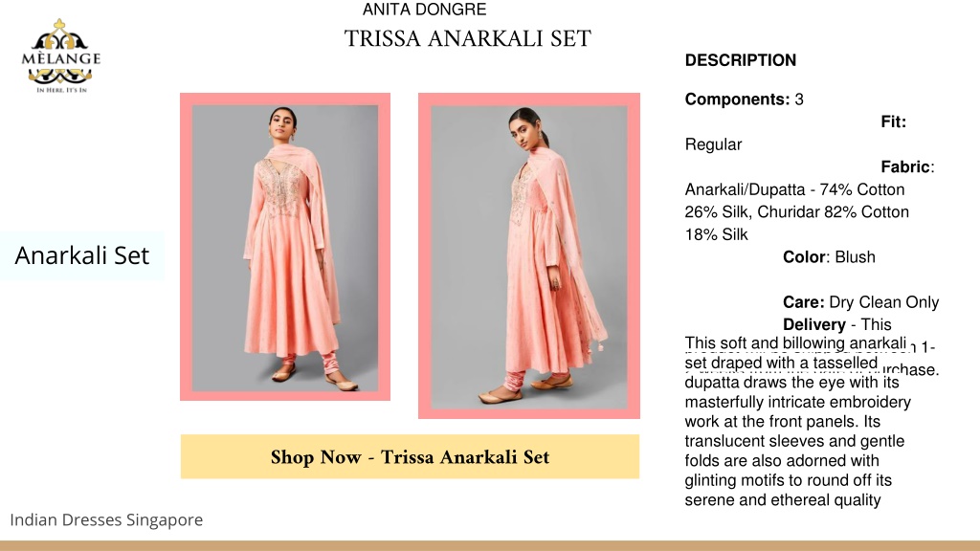Click the tan footer bar
This screenshot has width=980, height=551.
490,546
